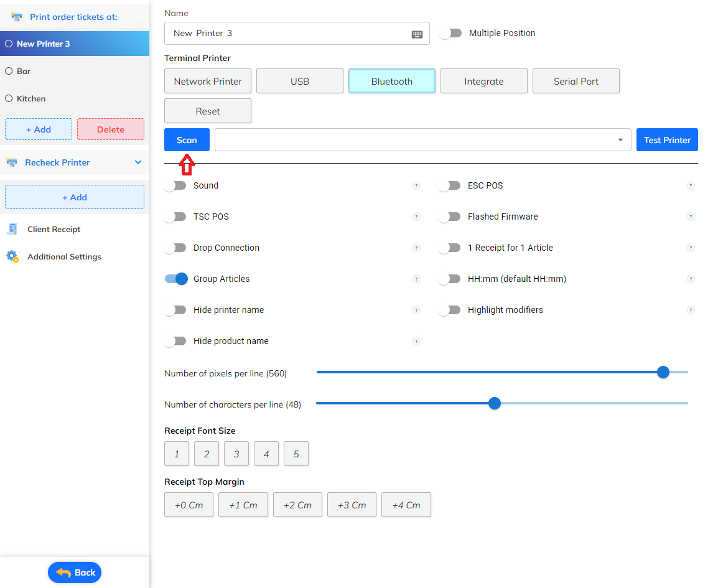
Task: Choose Integrate connection type
Action: pyautogui.click(x=484, y=81)
